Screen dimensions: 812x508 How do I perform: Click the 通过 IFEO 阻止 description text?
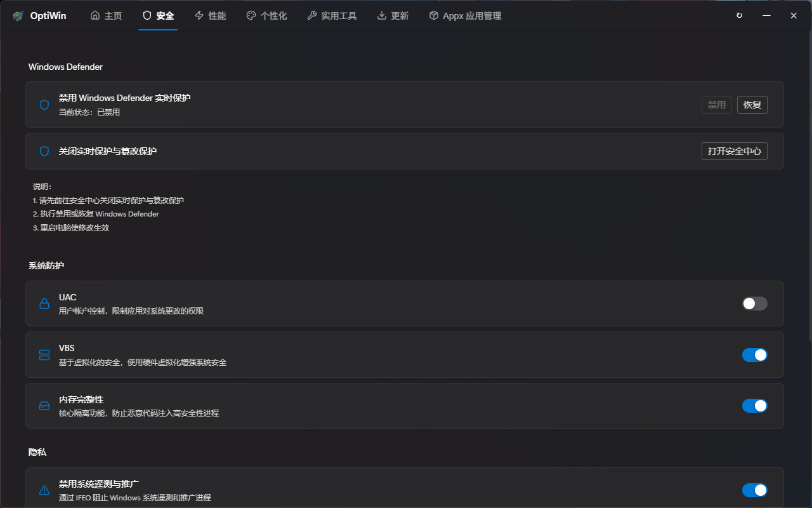coord(135,498)
